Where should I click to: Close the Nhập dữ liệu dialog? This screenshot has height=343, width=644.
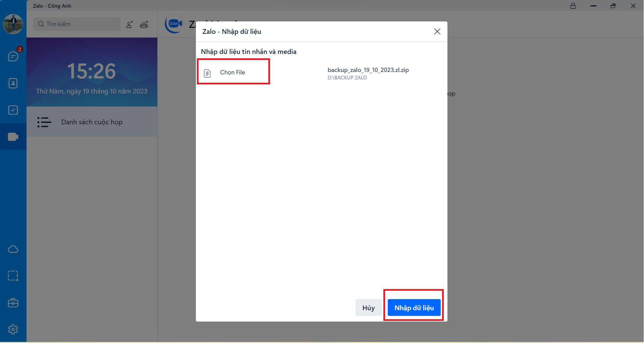tap(437, 31)
